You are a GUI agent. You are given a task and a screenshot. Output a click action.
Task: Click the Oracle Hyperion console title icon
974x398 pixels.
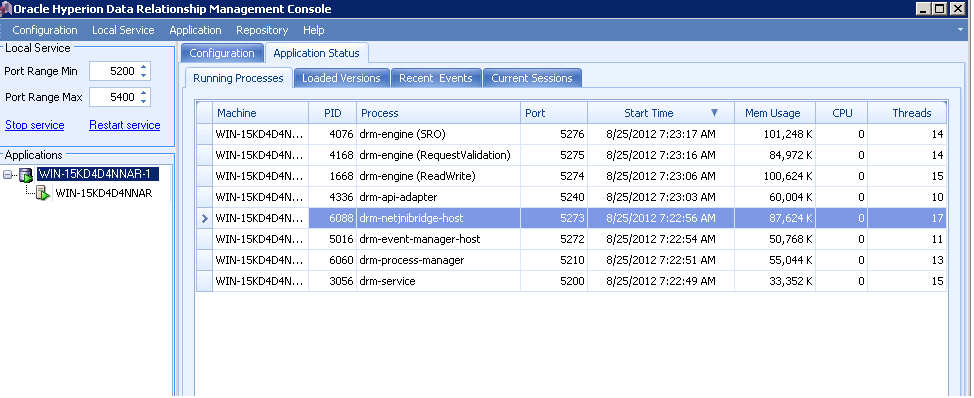pos(7,9)
